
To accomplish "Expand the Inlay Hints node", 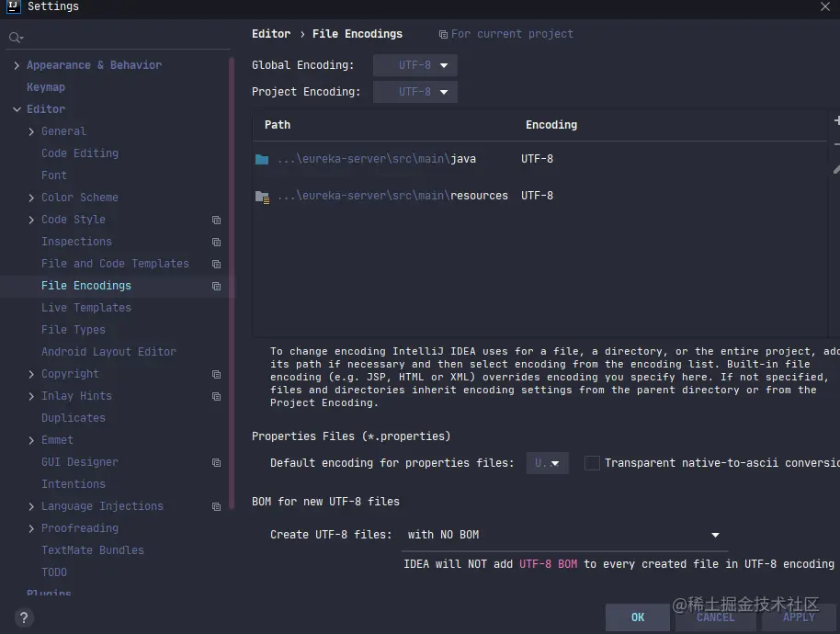I will (31, 396).
